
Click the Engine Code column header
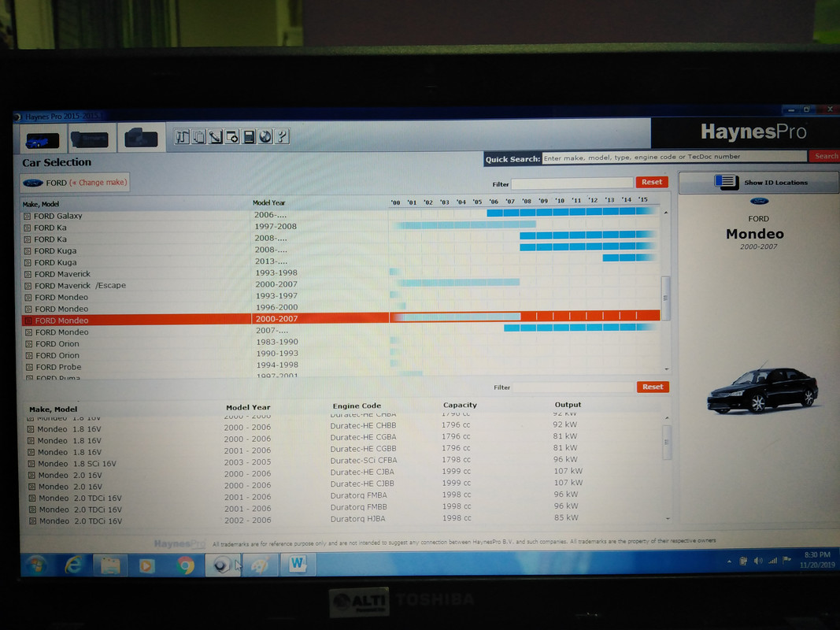click(x=357, y=406)
